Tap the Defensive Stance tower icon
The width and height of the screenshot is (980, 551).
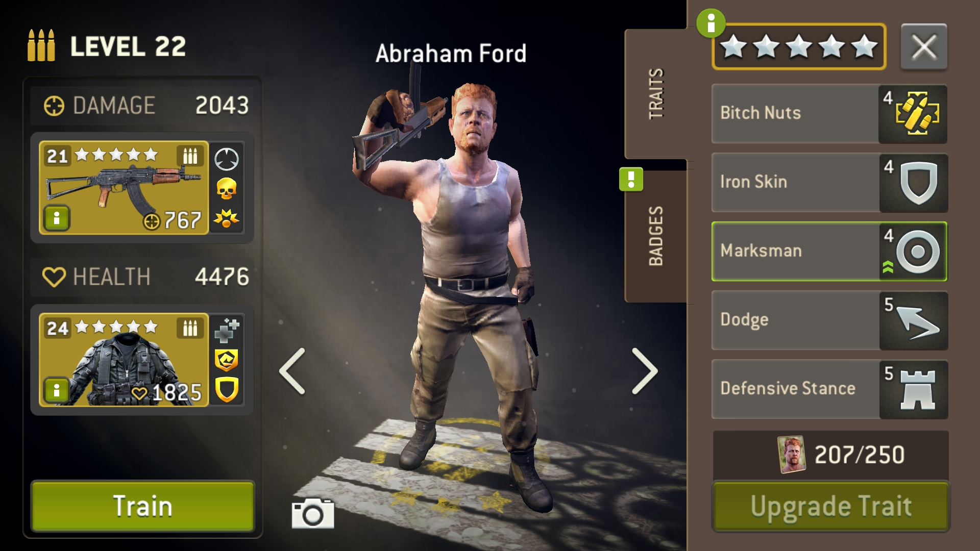coord(917,390)
